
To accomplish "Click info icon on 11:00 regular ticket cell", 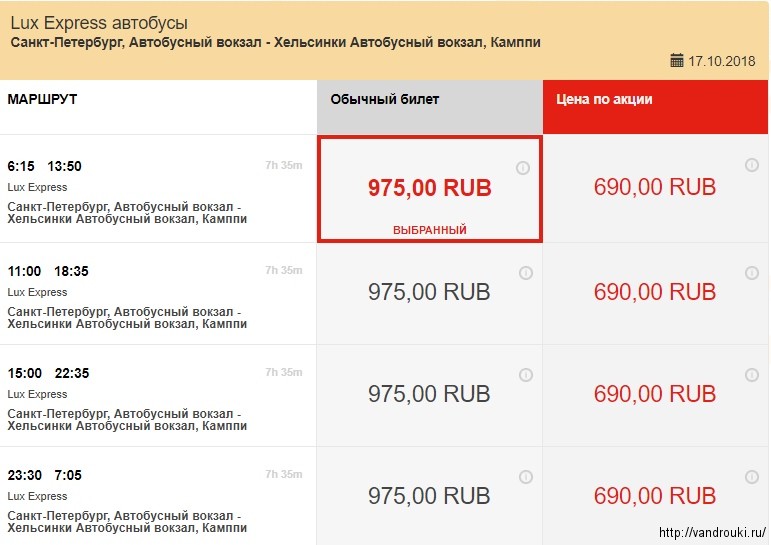I will [x=526, y=273].
